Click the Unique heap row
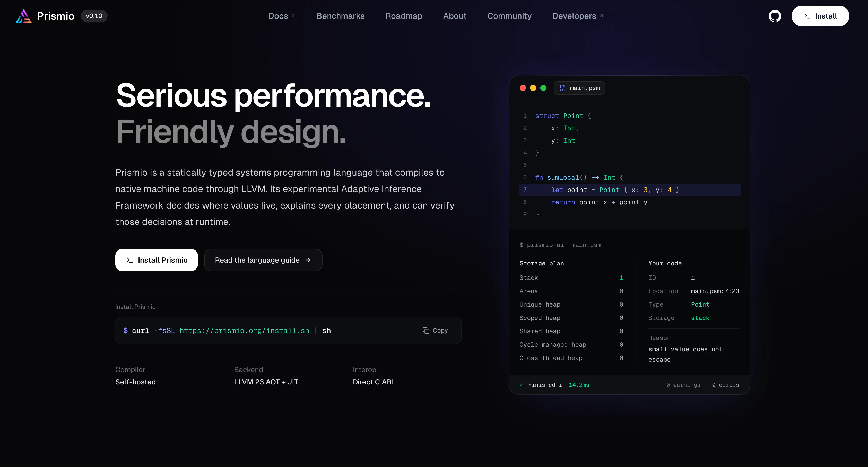868x467 pixels. (571, 304)
